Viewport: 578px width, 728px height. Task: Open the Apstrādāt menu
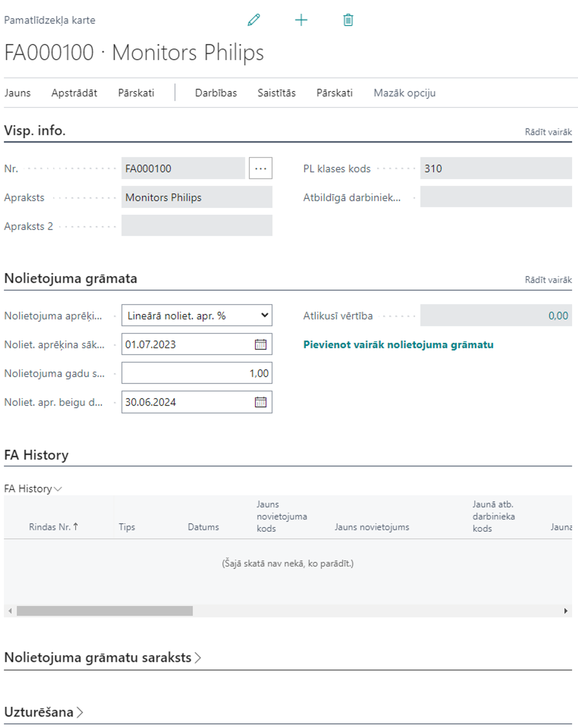click(x=74, y=93)
